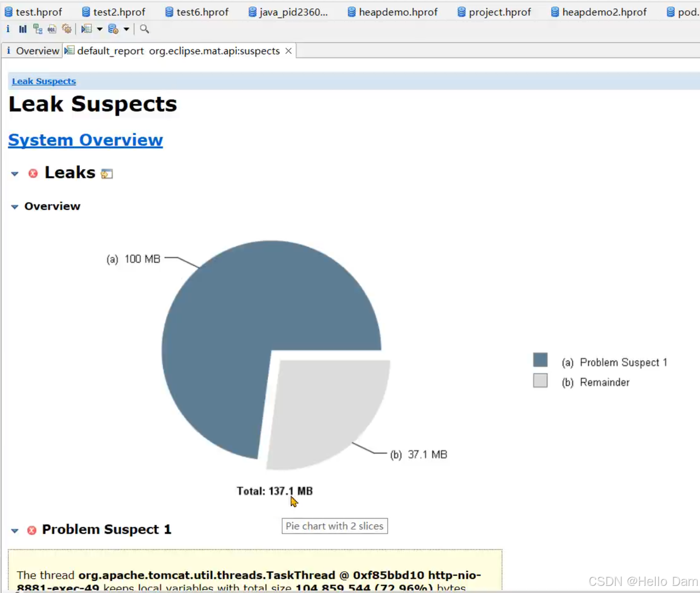Click the small details icon after Leaks
The height and width of the screenshot is (593, 700).
pyautogui.click(x=107, y=174)
